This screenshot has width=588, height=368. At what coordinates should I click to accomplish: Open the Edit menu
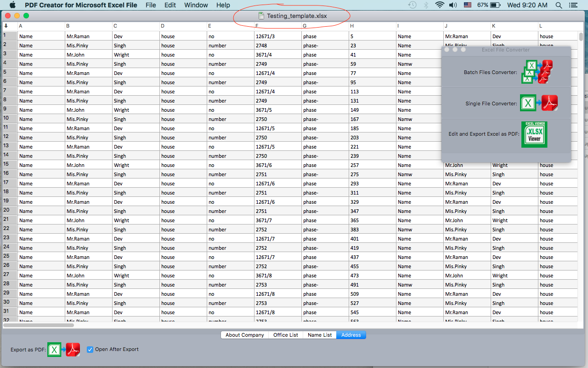170,5
